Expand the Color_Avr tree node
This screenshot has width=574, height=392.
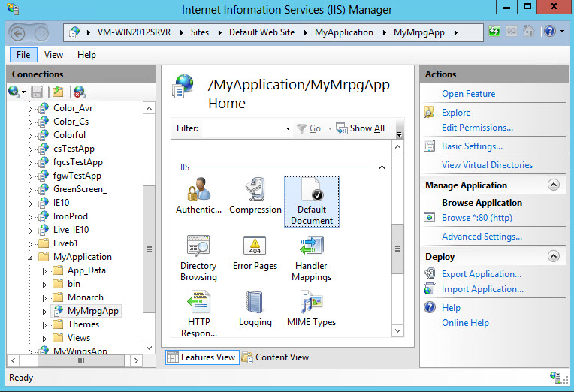point(30,109)
